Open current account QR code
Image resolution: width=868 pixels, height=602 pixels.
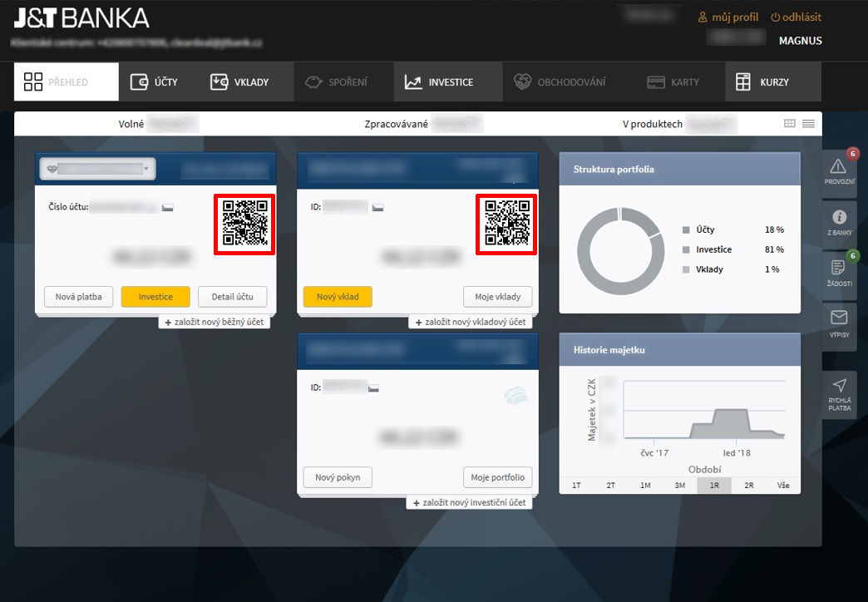click(244, 223)
